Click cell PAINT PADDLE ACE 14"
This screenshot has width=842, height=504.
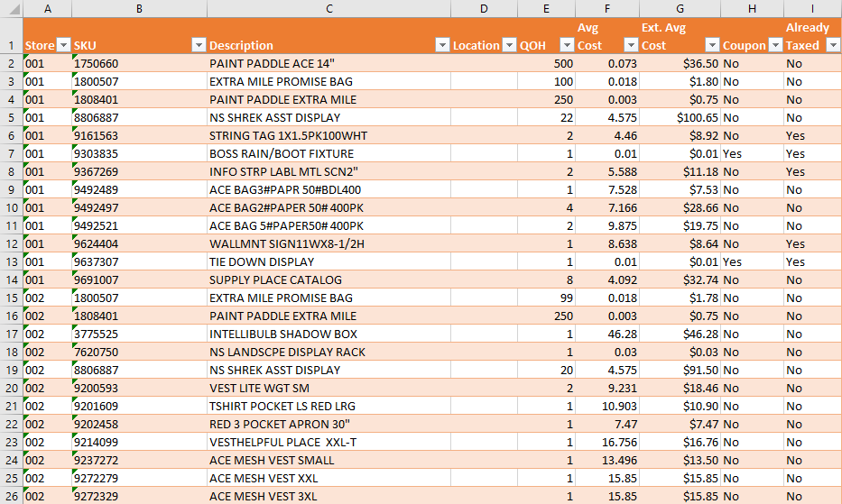coord(328,63)
